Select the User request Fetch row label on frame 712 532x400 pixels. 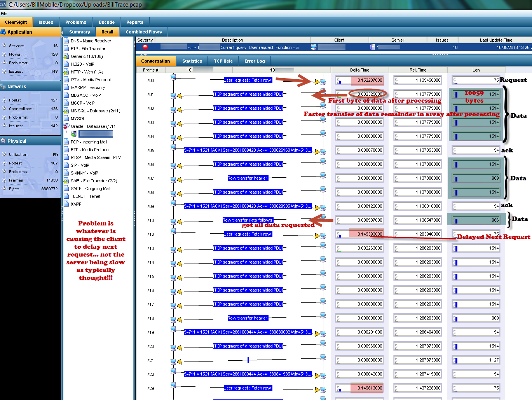pos(248,234)
